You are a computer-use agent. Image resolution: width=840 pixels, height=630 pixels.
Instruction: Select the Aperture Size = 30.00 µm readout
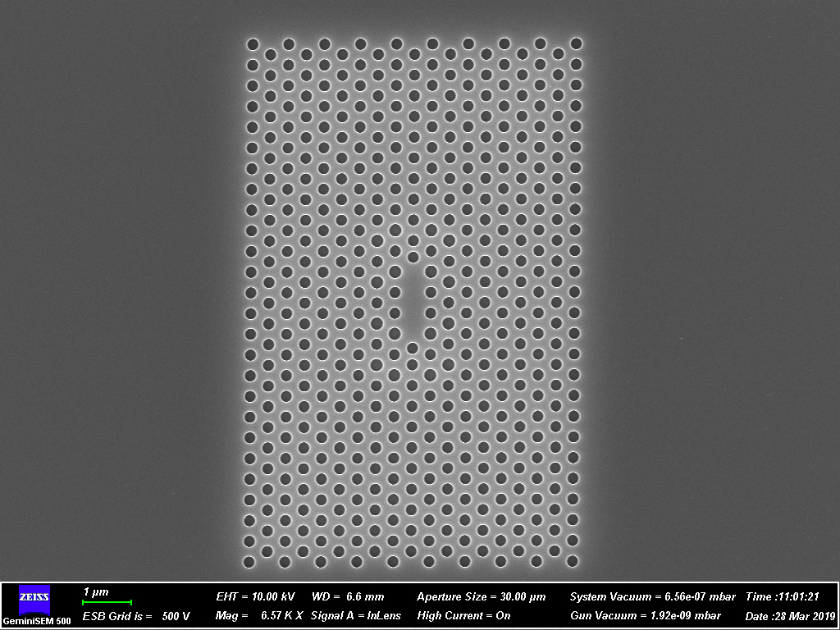coord(481,596)
